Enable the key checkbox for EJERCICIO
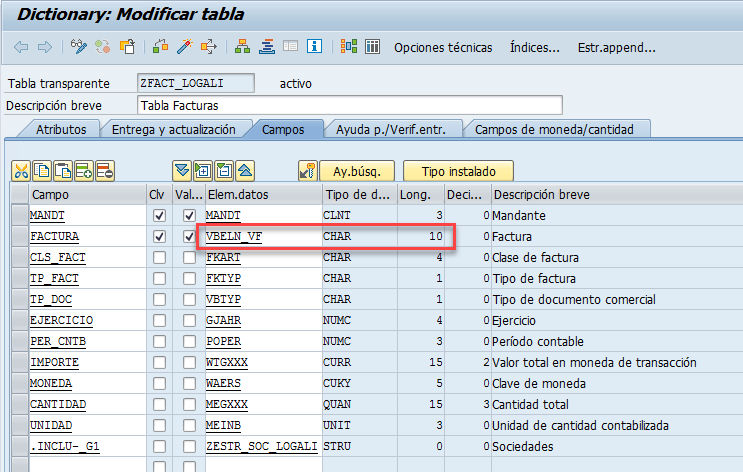 (159, 320)
